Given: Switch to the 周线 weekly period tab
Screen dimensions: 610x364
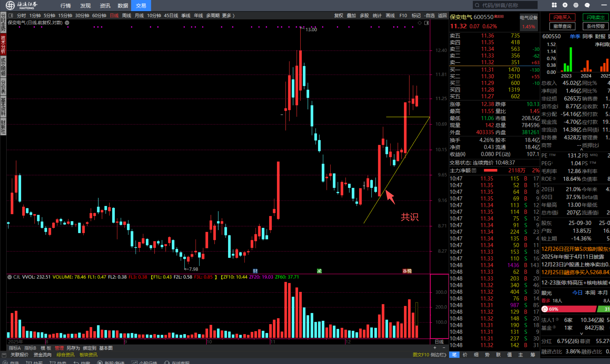Looking at the screenshot, I should click(127, 16).
